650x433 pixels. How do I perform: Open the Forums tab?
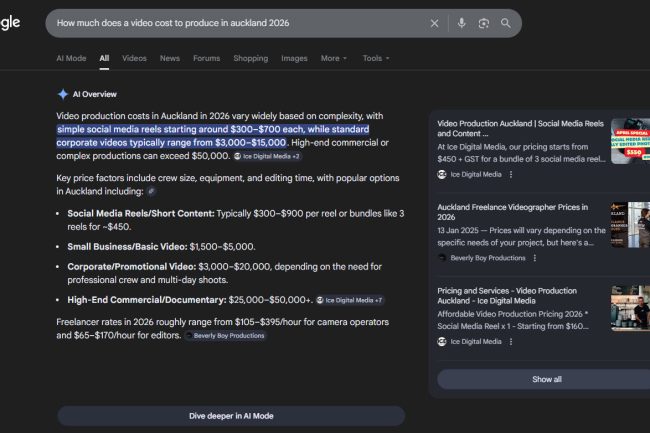click(206, 58)
